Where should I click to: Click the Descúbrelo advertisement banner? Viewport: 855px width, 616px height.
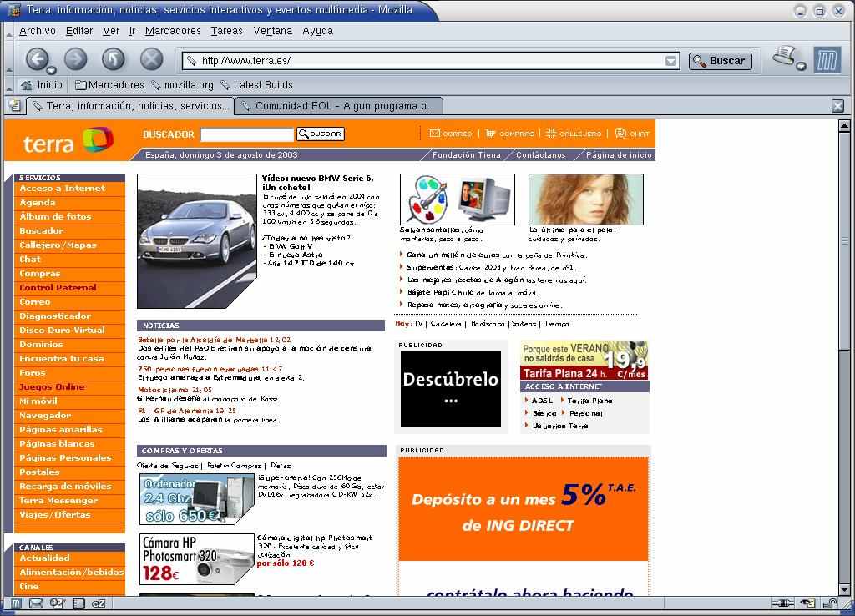450,389
